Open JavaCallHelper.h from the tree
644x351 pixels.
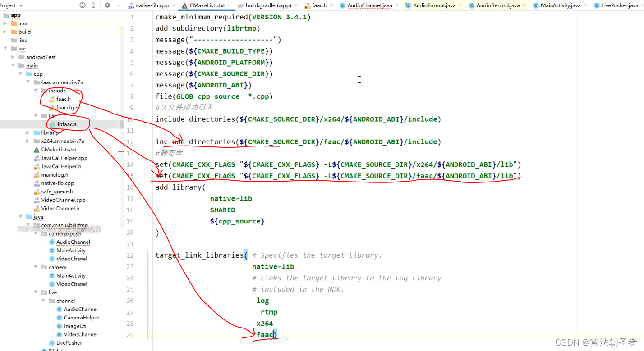(61, 166)
